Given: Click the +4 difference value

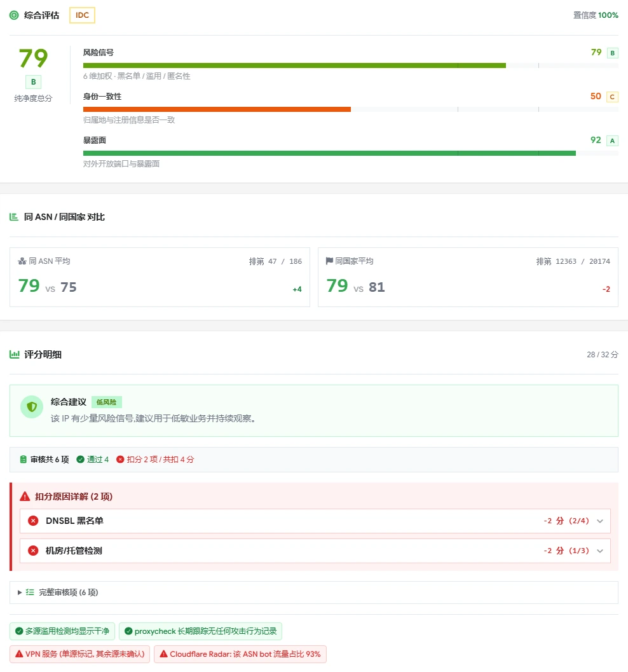Looking at the screenshot, I should click(297, 289).
